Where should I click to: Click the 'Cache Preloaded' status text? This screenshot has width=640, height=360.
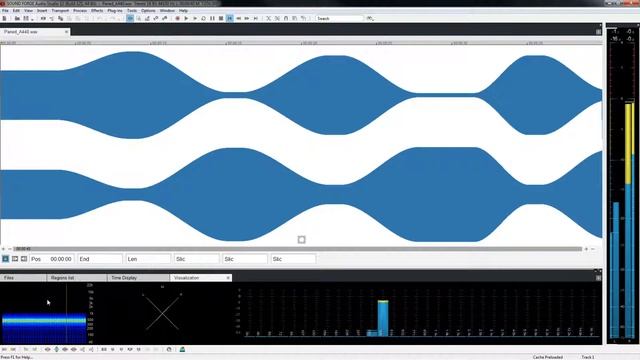tap(548, 357)
